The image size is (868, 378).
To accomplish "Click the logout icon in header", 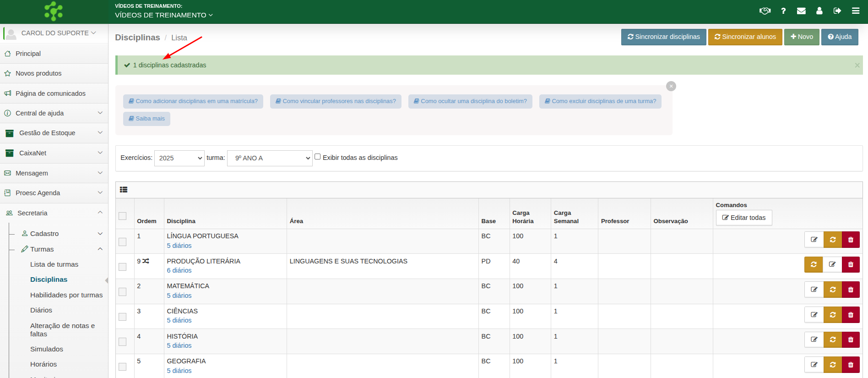I will (837, 11).
